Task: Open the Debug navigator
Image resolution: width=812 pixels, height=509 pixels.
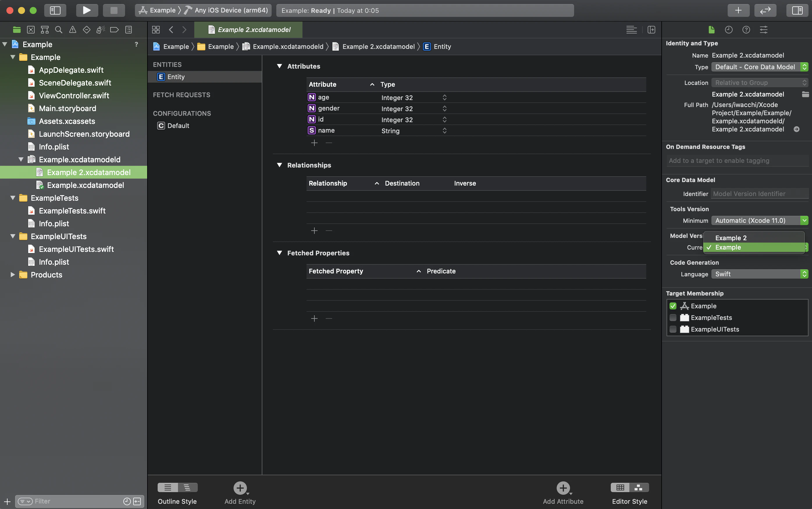Action: [x=101, y=30]
